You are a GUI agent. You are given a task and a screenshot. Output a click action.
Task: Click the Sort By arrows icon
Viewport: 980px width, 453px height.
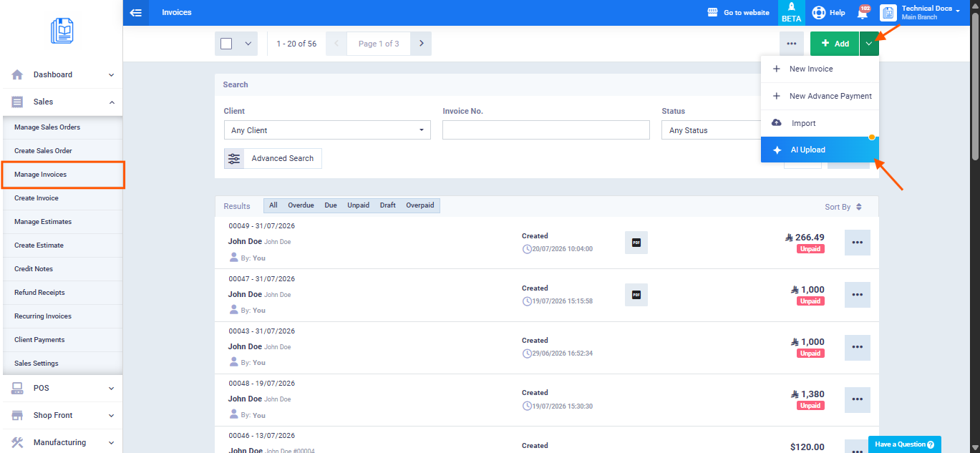[859, 207]
